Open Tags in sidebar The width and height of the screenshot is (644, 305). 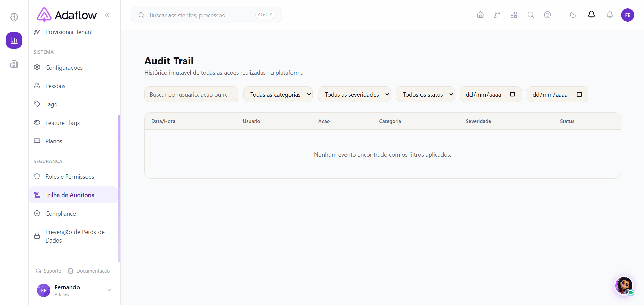pyautogui.click(x=73, y=104)
